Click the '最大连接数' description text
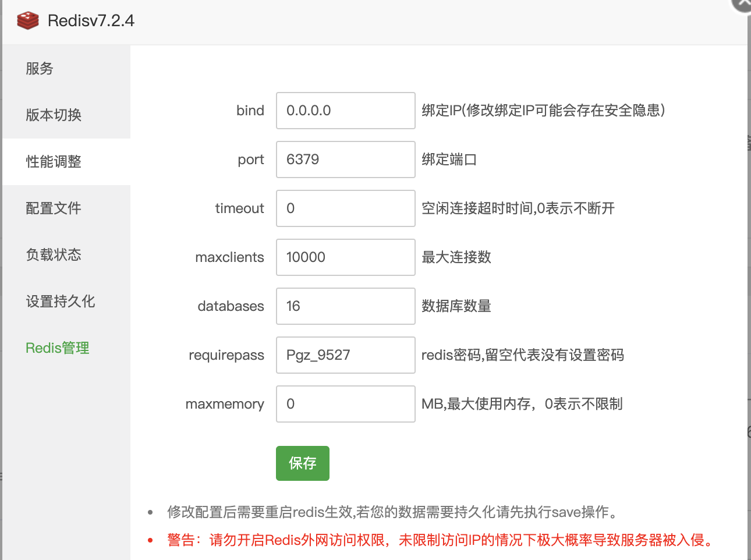Image resolution: width=751 pixels, height=560 pixels. [x=456, y=257]
